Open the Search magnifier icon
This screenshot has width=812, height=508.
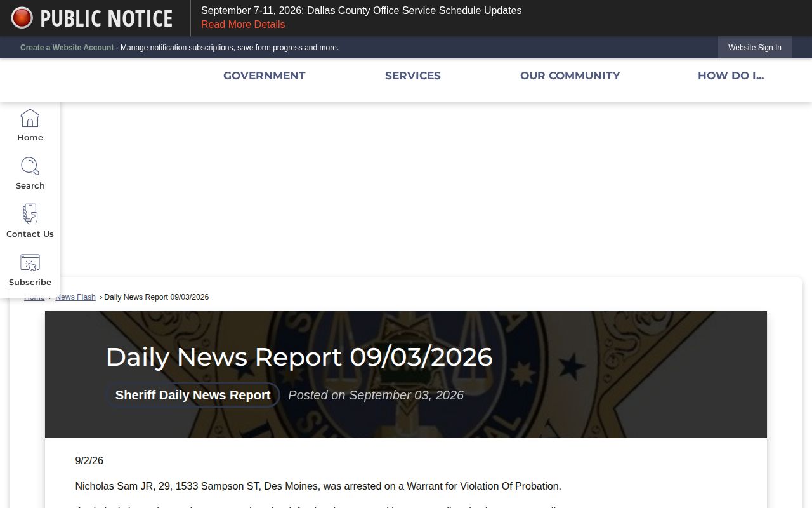[x=30, y=166]
